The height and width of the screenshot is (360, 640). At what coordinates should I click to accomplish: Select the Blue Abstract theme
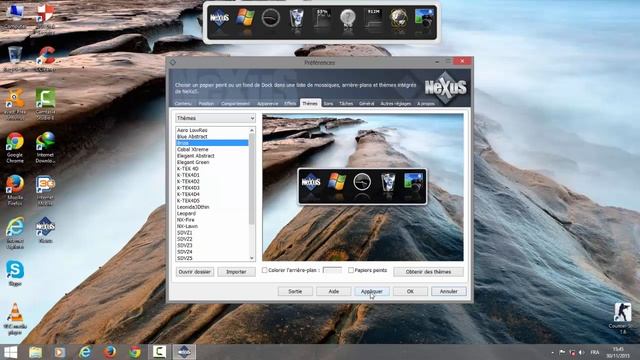(x=192, y=137)
